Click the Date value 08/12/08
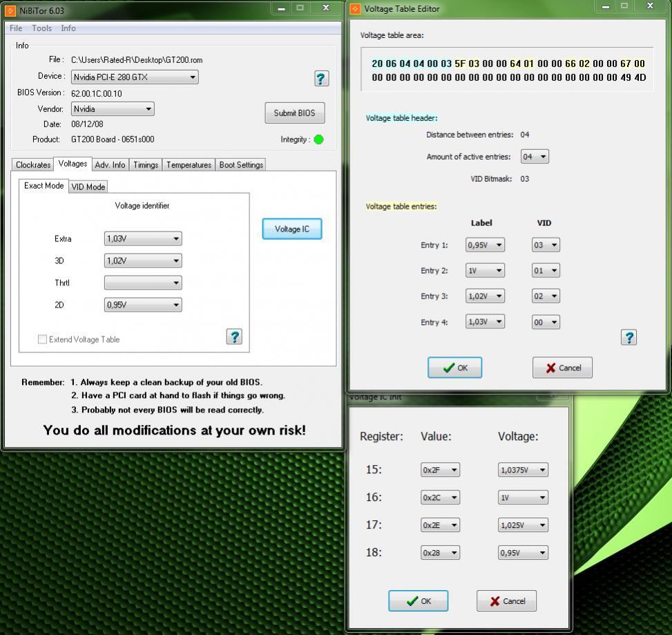Screen dimensions: 672x635 tap(87, 124)
